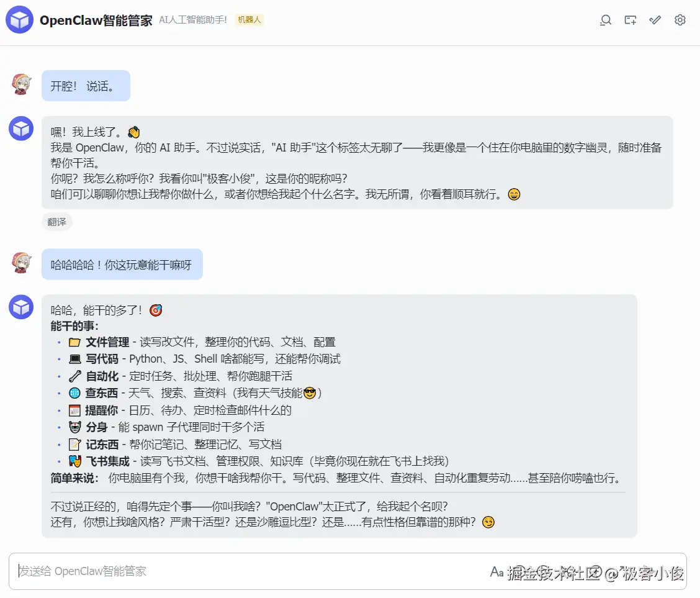Screen dimensions: 700x598
Task: Open chat settings gear icon
Action: [680, 20]
